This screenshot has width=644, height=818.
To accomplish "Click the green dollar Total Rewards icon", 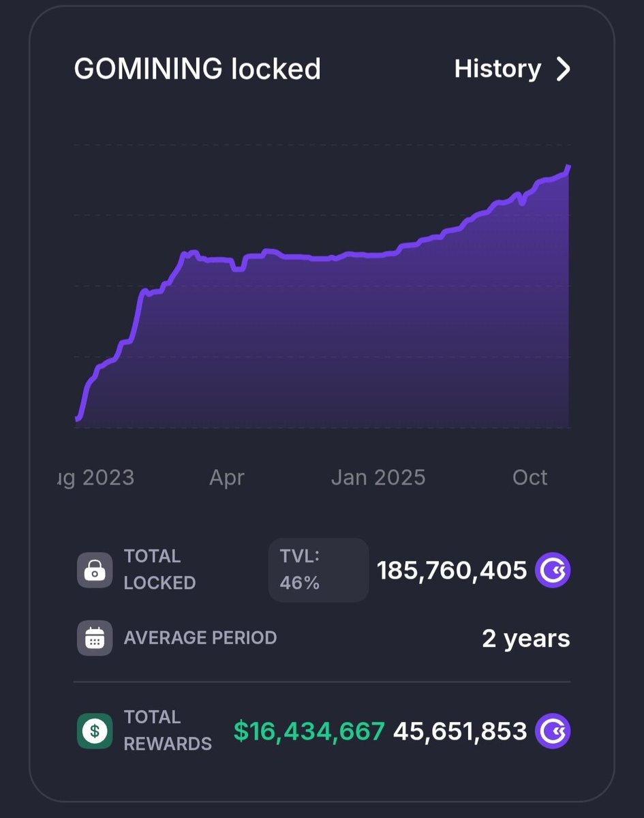I will (95, 731).
